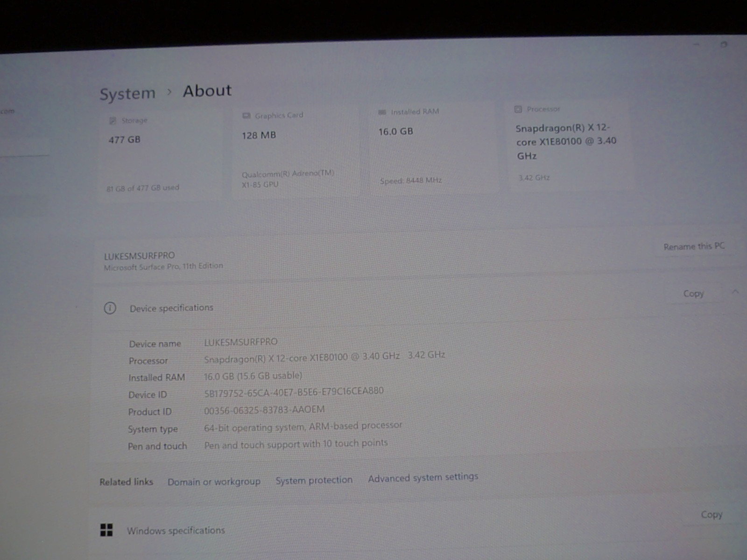The height and width of the screenshot is (560, 747).
Task: Click the Microsoft Surface Pro, 11th Edition text
Action: click(x=163, y=266)
